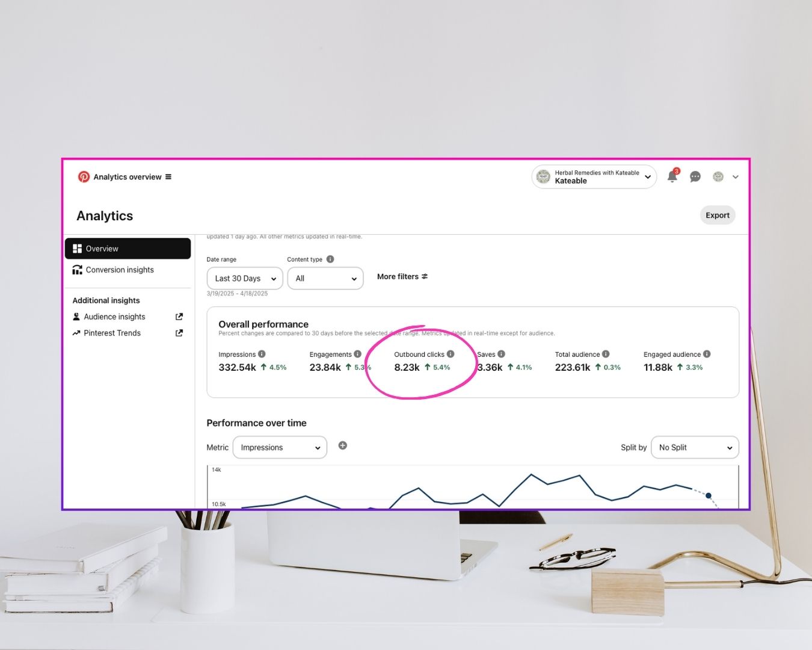This screenshot has height=650, width=812.
Task: Click the endpoint dot on the impressions chart
Action: coord(708,495)
